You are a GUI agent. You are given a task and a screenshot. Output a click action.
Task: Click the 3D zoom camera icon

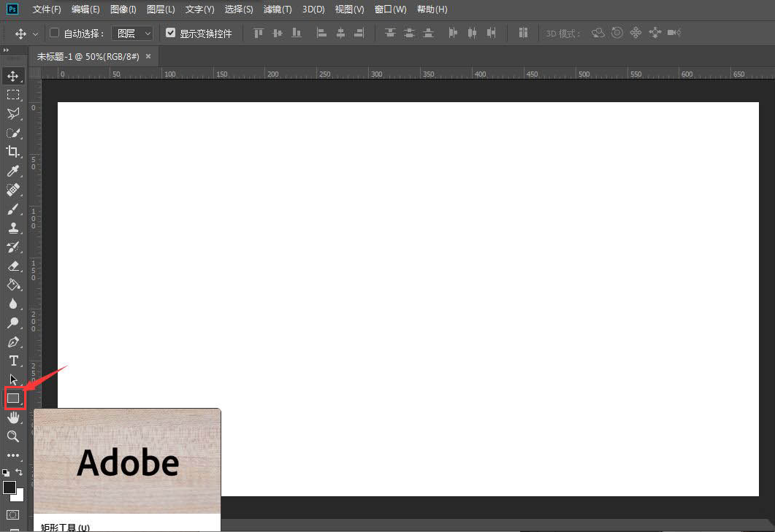(x=674, y=33)
